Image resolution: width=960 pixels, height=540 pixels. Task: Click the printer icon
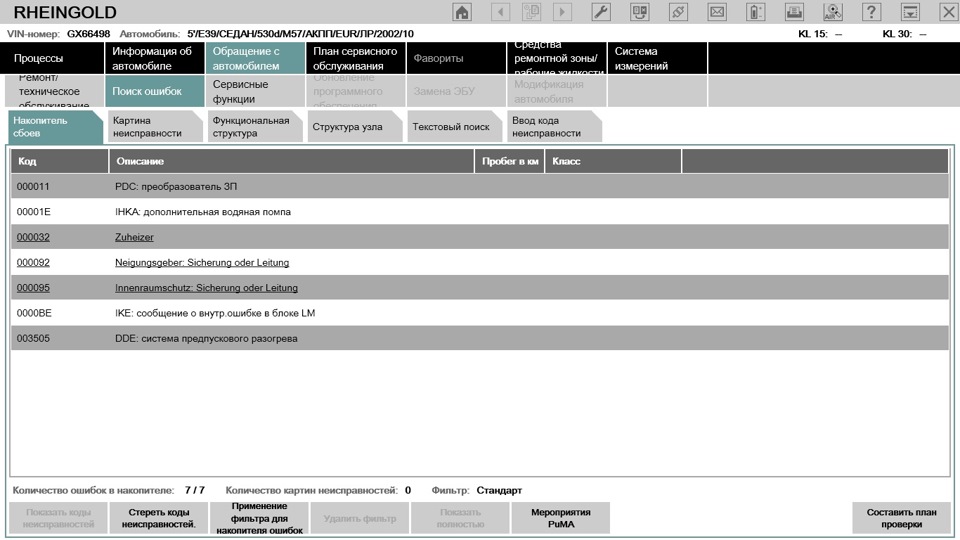click(794, 12)
